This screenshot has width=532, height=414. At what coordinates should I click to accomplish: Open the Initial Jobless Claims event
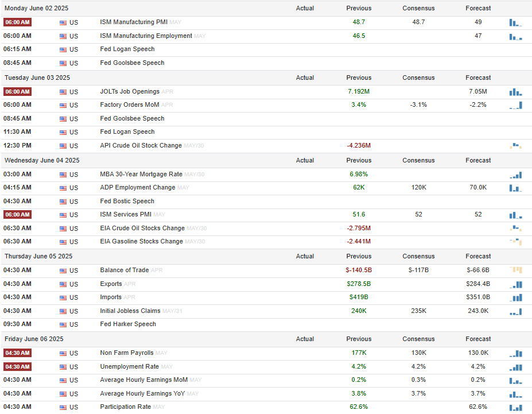130,311
